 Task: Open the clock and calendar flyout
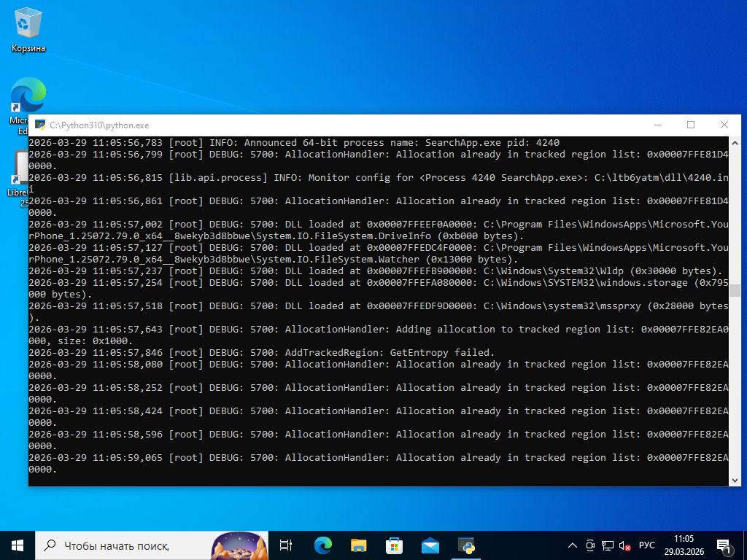tap(684, 545)
